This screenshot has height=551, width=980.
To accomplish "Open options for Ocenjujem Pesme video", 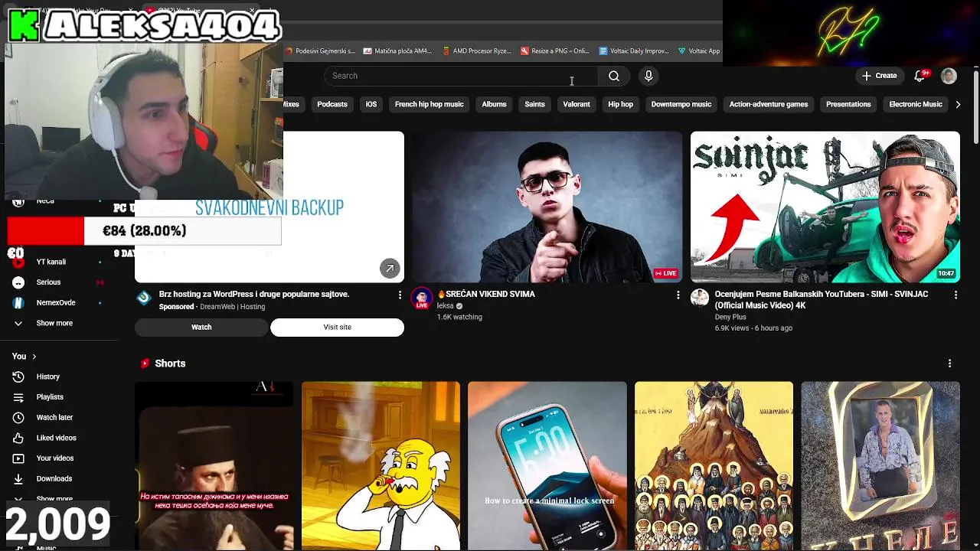I will 955,295.
